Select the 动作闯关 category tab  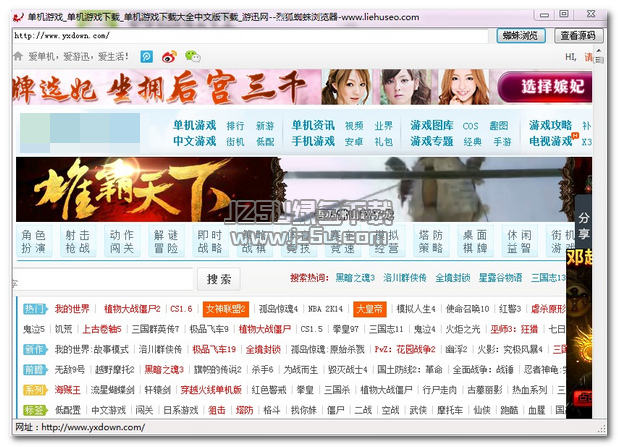tap(122, 241)
